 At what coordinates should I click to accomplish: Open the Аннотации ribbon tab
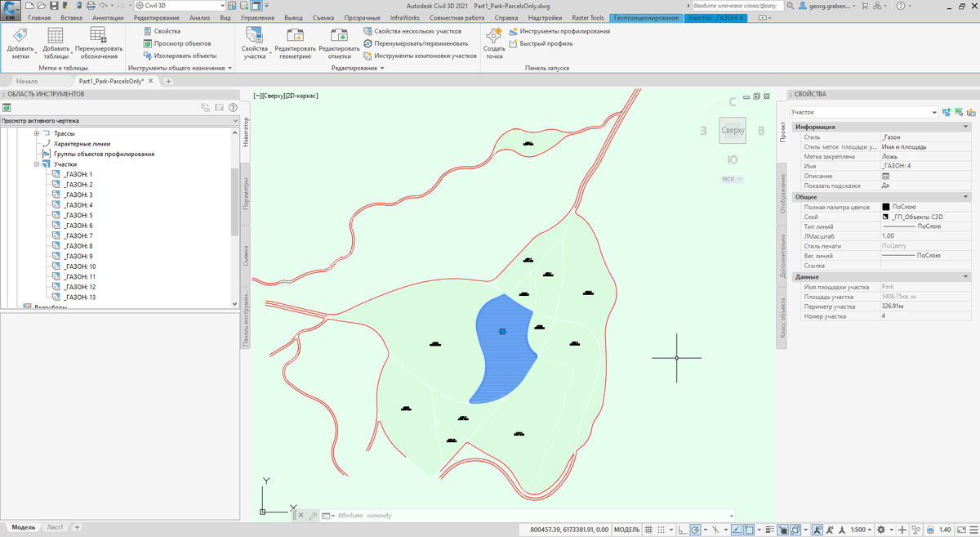pos(109,17)
